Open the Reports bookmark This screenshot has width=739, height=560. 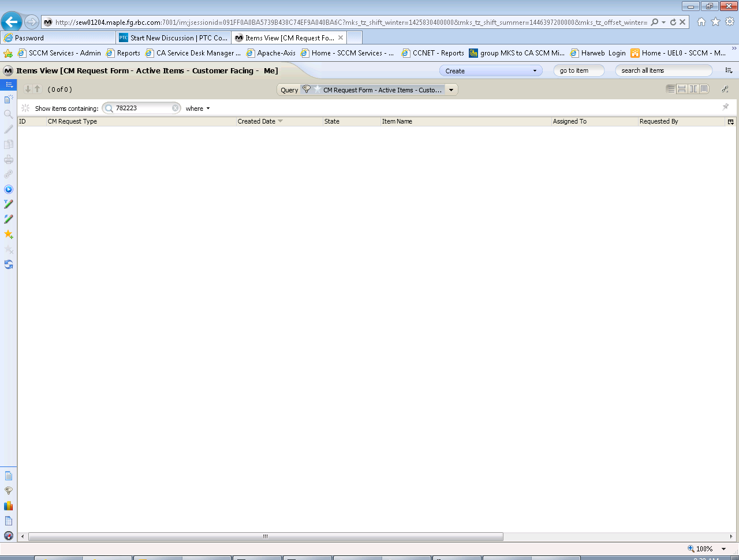coord(123,53)
